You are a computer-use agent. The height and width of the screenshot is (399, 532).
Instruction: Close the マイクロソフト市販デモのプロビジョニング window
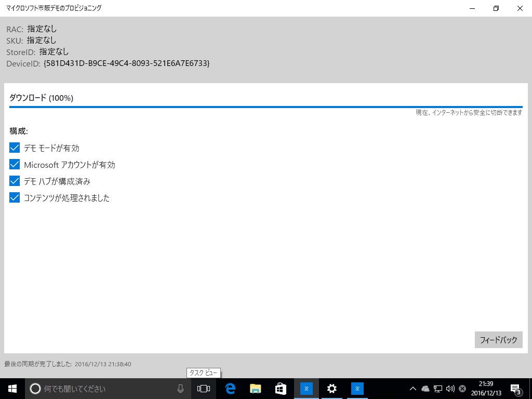(x=520, y=8)
